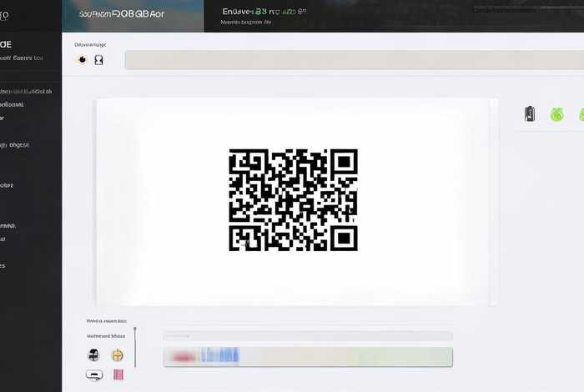Open the sidebar item ending in 'ohgett'
This screenshot has height=392, width=584.
15,144
